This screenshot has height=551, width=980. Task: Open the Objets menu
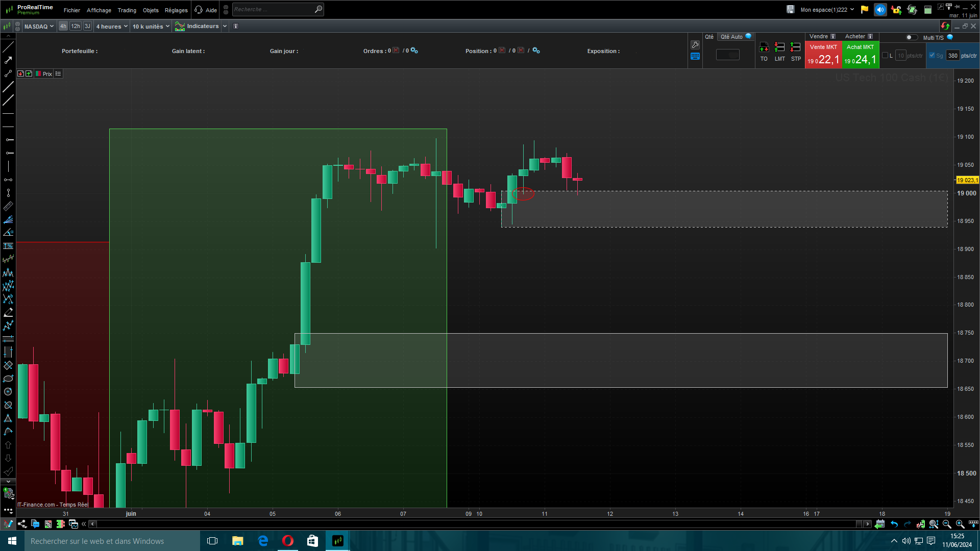click(x=151, y=10)
